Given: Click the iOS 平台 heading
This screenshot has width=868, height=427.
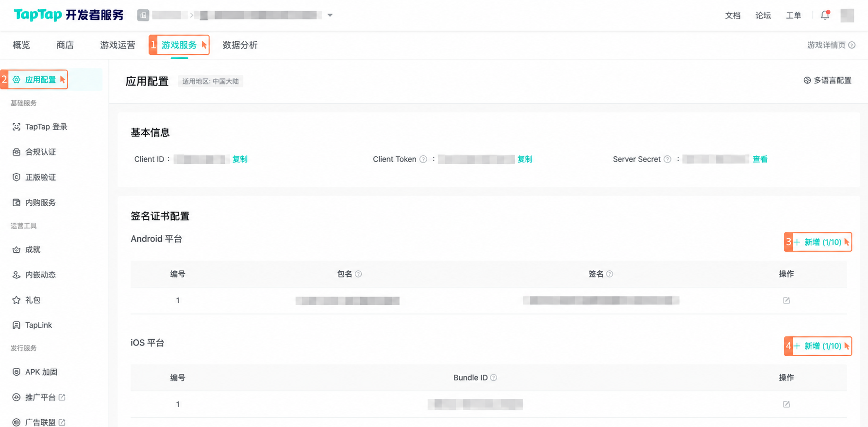Looking at the screenshot, I should (x=147, y=343).
